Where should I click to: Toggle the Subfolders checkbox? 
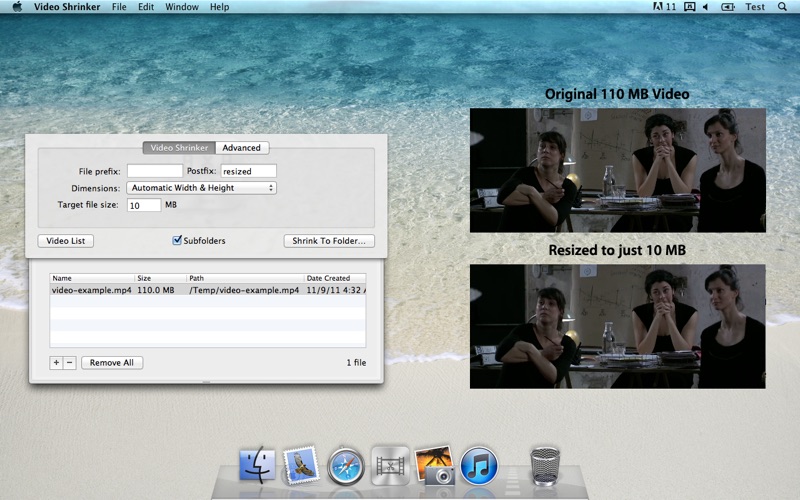click(177, 240)
